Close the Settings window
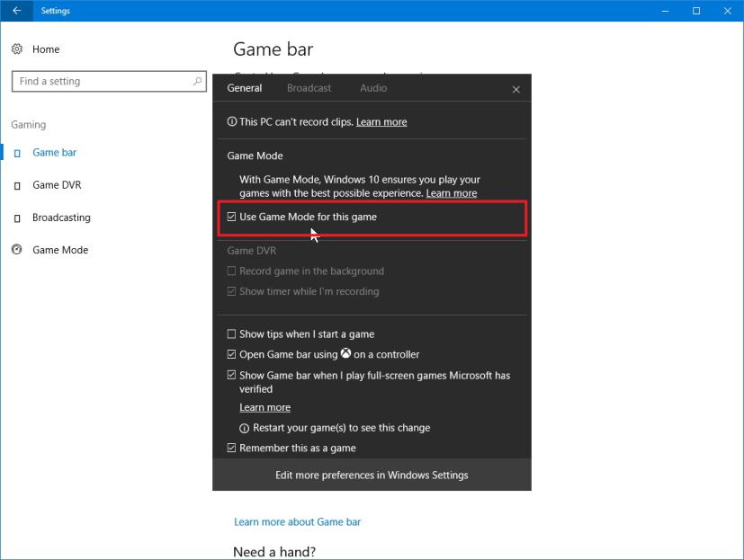Image resolution: width=744 pixels, height=560 pixels. [728, 11]
